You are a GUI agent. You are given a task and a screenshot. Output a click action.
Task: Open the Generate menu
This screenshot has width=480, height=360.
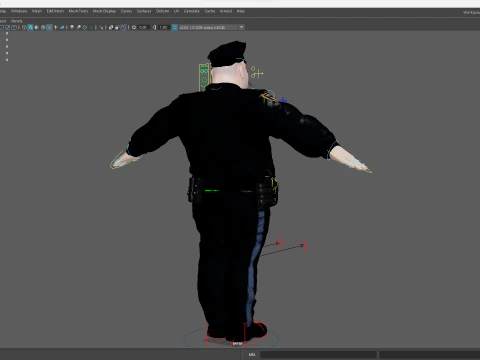click(x=192, y=11)
